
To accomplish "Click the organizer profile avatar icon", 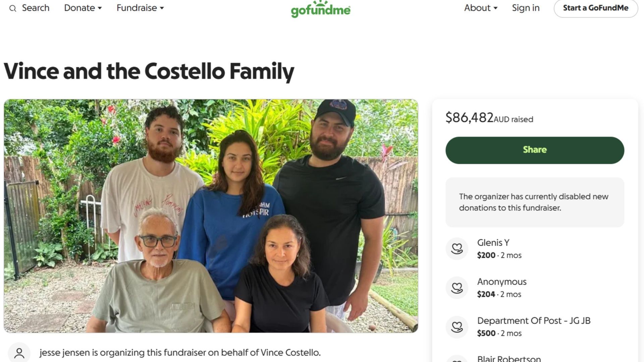I will pyautogui.click(x=19, y=353).
